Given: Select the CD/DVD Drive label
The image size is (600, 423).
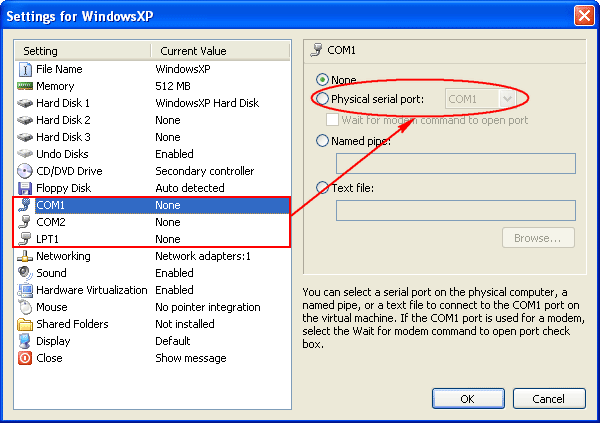Looking at the screenshot, I should (69, 171).
